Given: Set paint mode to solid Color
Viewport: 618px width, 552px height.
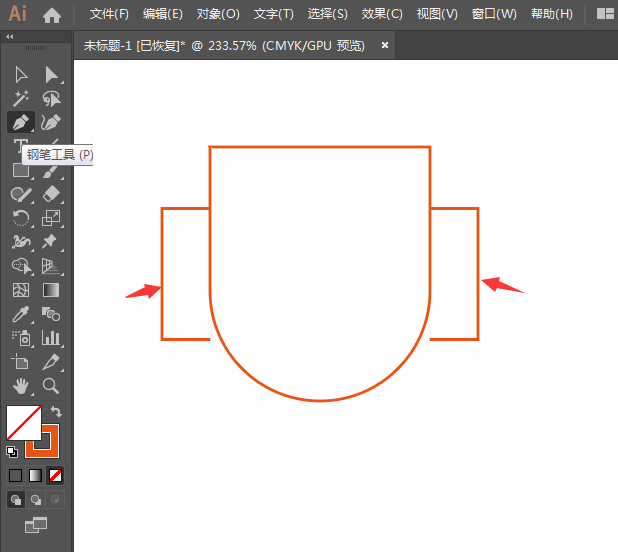Looking at the screenshot, I should click(x=15, y=475).
